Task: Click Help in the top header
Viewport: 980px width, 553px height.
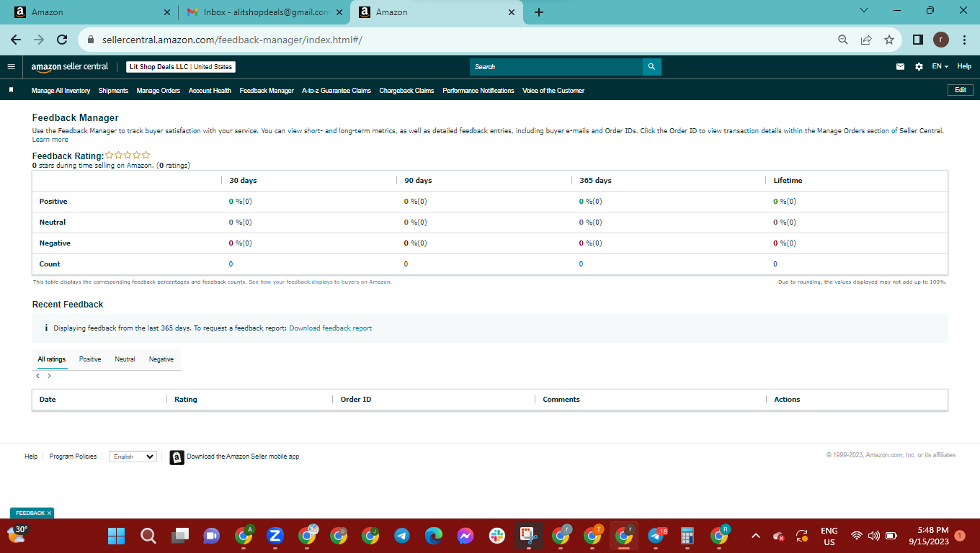Action: point(964,66)
